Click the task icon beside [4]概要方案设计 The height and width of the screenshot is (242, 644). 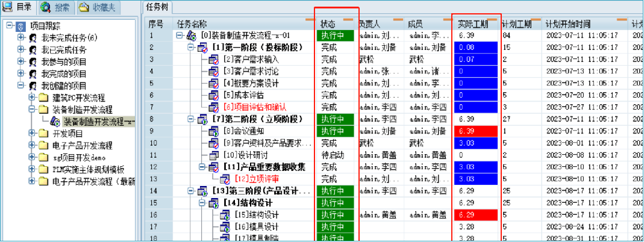[x=214, y=84]
